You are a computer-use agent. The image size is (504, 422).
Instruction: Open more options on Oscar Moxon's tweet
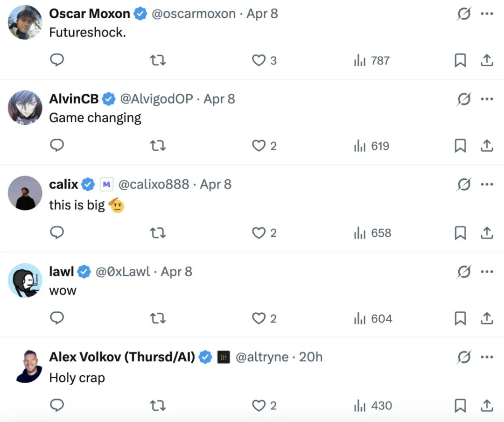(487, 14)
